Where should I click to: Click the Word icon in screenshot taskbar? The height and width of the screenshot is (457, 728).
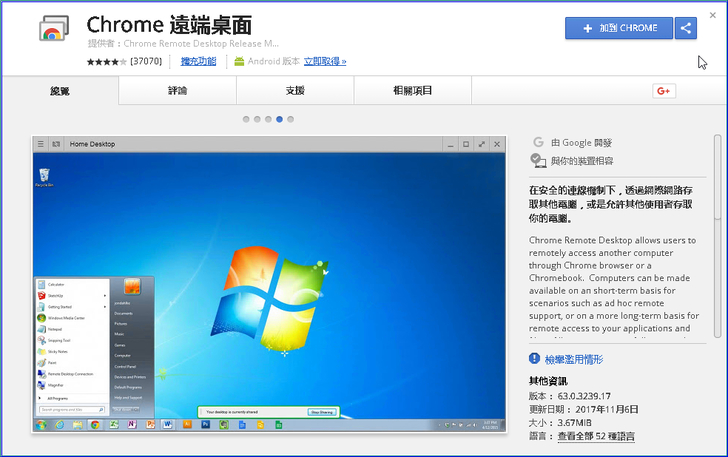click(x=167, y=424)
